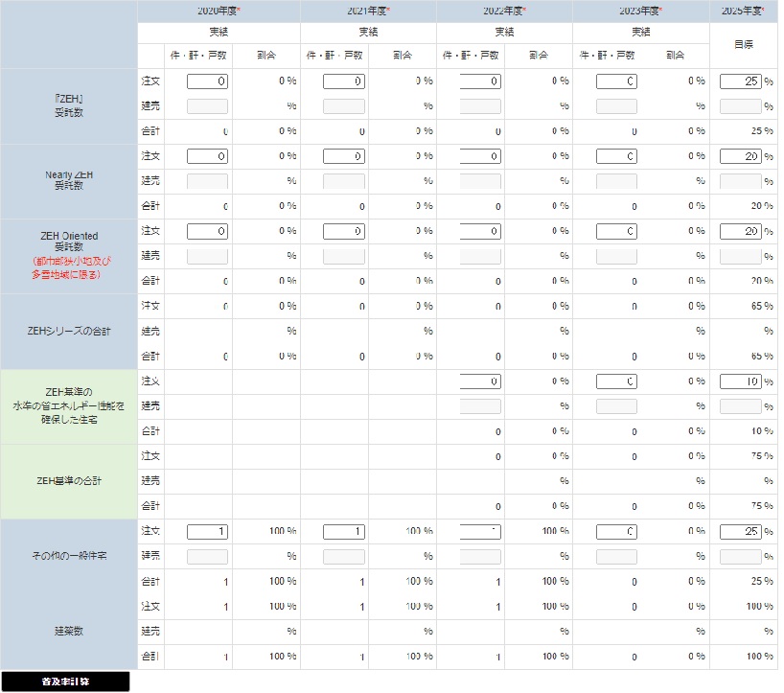Edit その他の一般住宅 注文 count for 2022年度
Viewport: 784px width, 693px height.
point(480,532)
